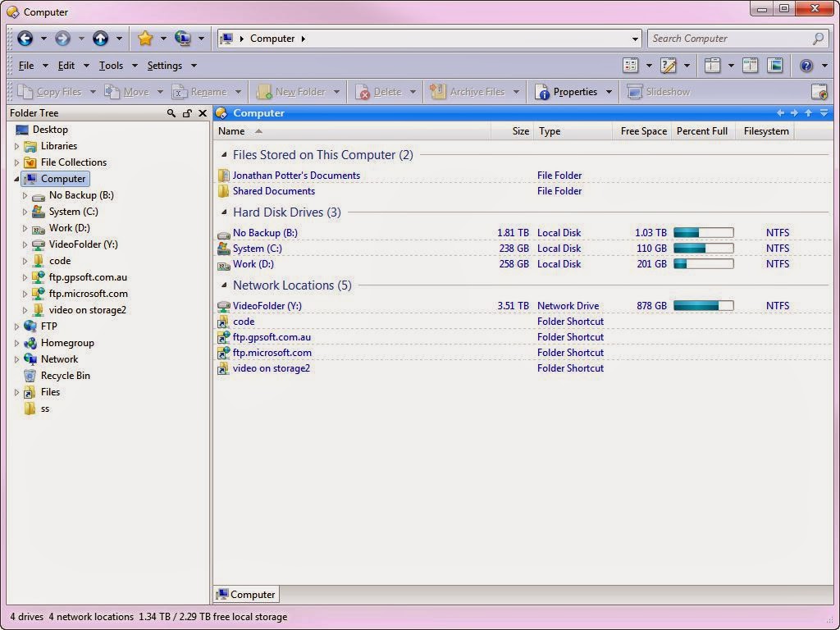Toggle the Folder Tree lock icon
840x630 pixels.
click(187, 113)
